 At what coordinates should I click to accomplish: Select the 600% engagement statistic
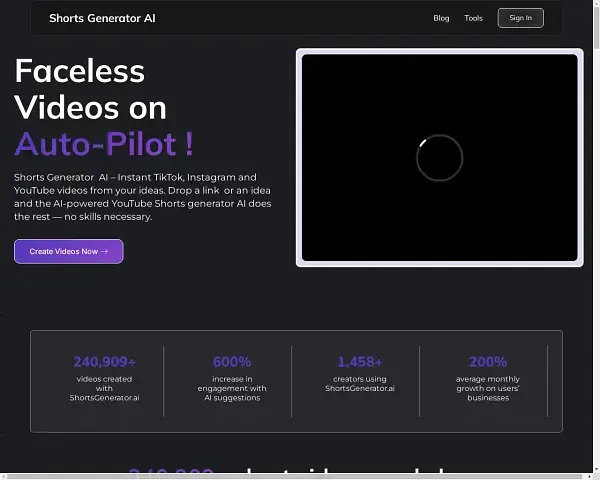[232, 361]
